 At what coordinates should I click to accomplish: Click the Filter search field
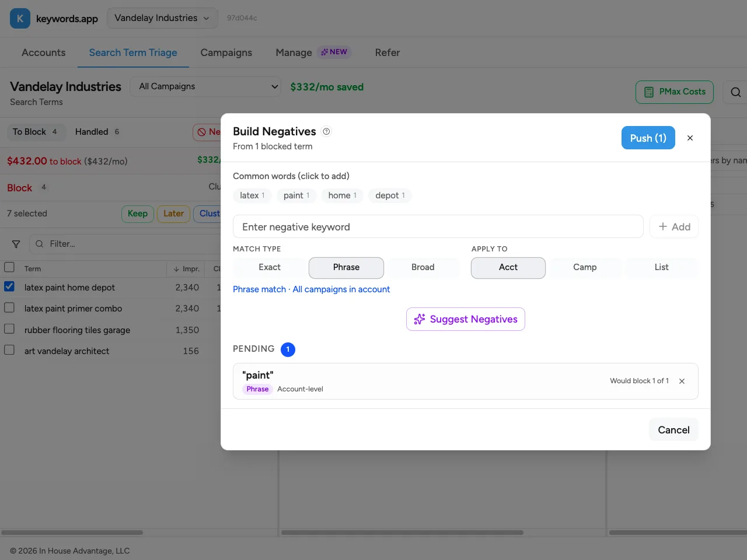pyautogui.click(x=125, y=244)
